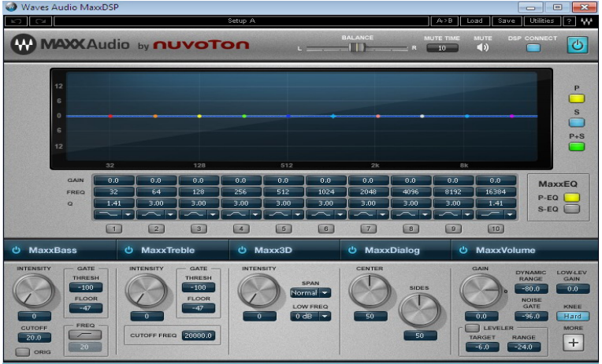602x364 pixels.
Task: Select the green P+S view button
Action: [576, 147]
